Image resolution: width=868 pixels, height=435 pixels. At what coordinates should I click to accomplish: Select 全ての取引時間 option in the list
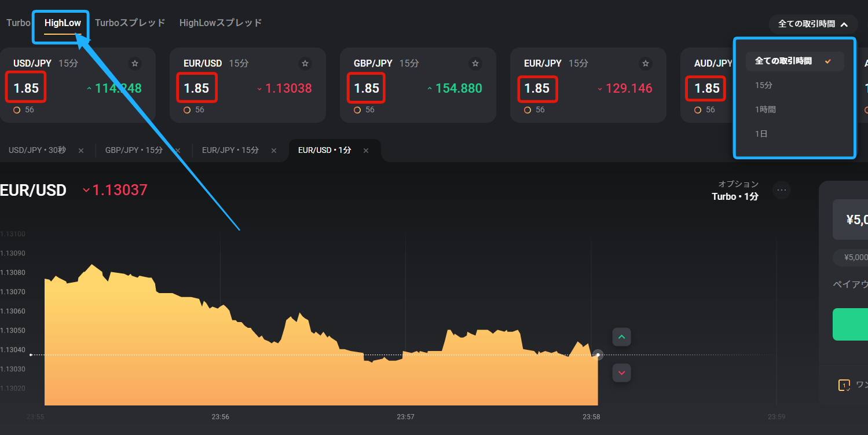pyautogui.click(x=794, y=61)
